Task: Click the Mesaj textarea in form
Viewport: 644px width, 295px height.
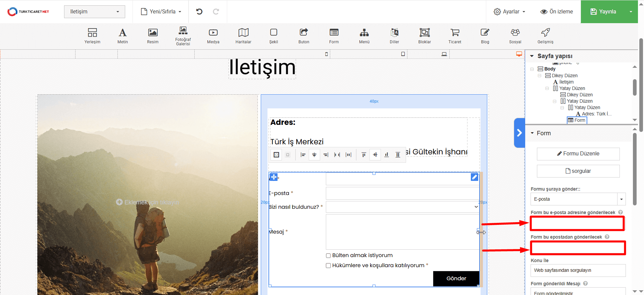Action: tap(402, 232)
